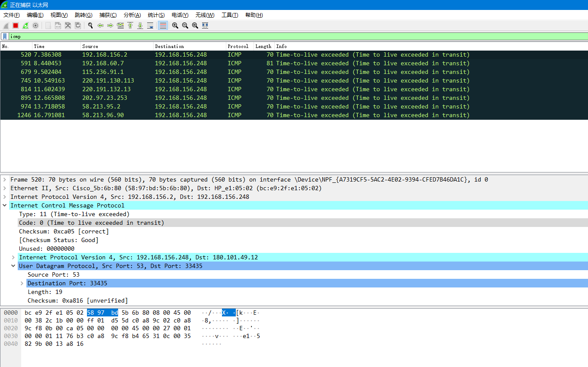Screen dimensions: 588x367
Task: Expand the outer IPv4 Src 192.168.156.2 node
Action: (5, 197)
